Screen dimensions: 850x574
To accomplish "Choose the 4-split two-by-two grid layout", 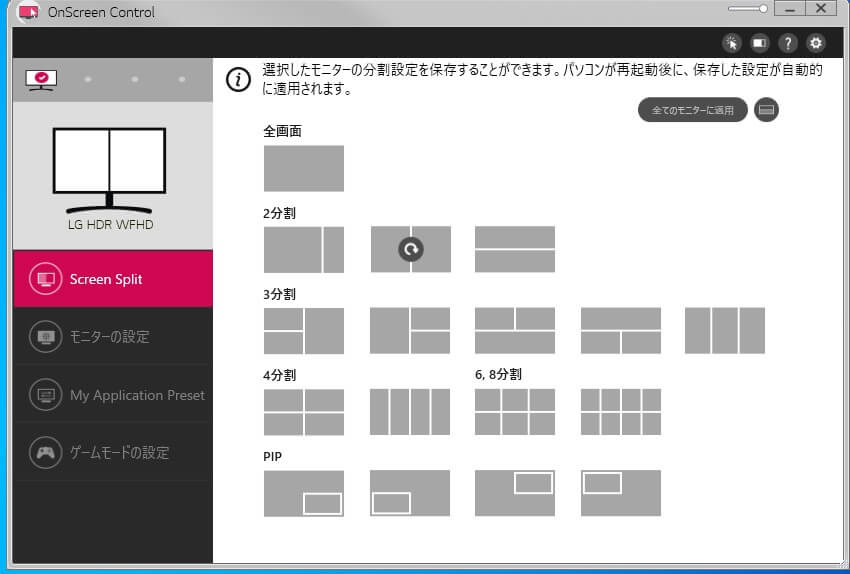I will [304, 412].
